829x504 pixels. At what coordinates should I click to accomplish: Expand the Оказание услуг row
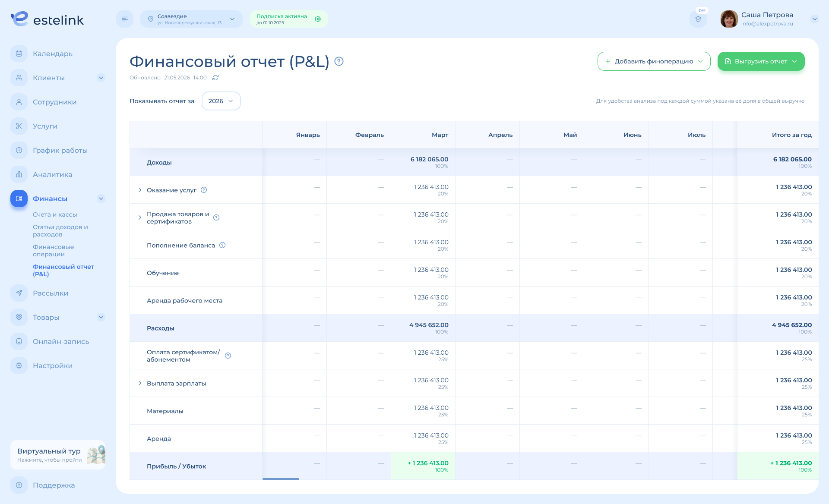[x=139, y=190]
